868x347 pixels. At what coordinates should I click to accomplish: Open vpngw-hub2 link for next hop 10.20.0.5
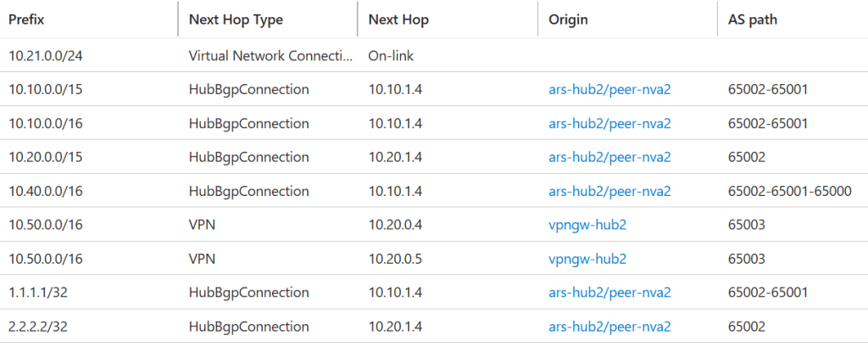[x=587, y=259]
